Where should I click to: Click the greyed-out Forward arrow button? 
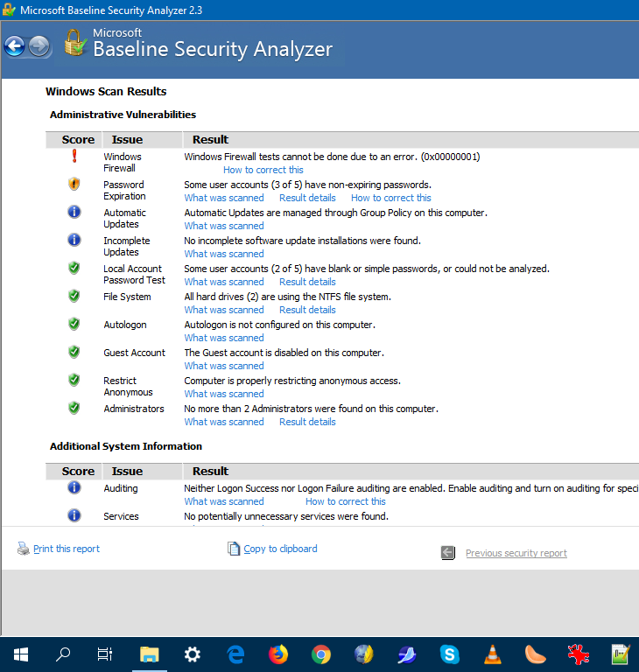click(39, 46)
